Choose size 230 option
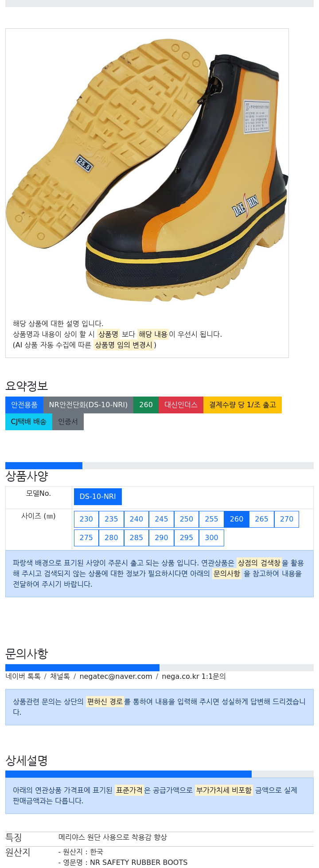 86,519
